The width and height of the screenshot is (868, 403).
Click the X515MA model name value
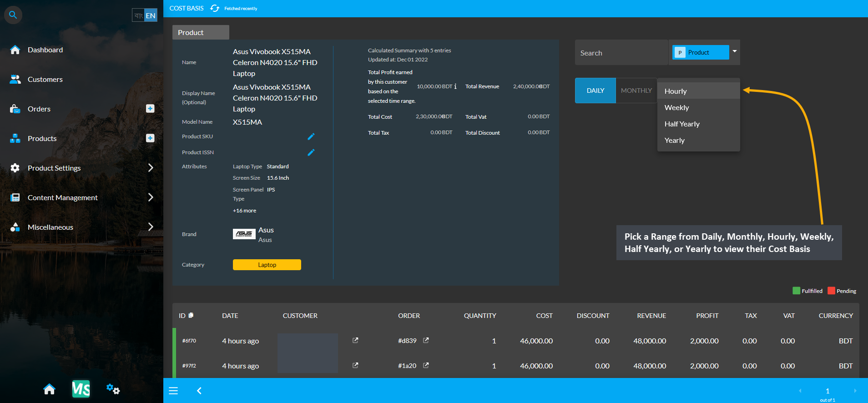pos(247,122)
